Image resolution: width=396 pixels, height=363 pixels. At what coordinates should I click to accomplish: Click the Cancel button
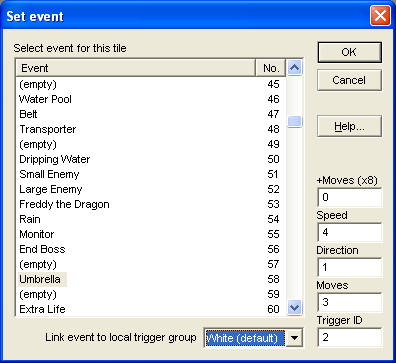[x=349, y=80]
